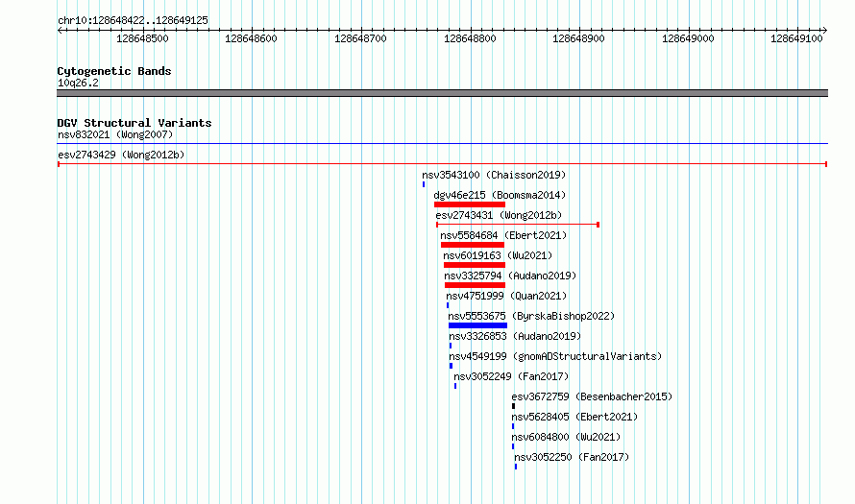Click ruler position 128648900

(x=578, y=38)
